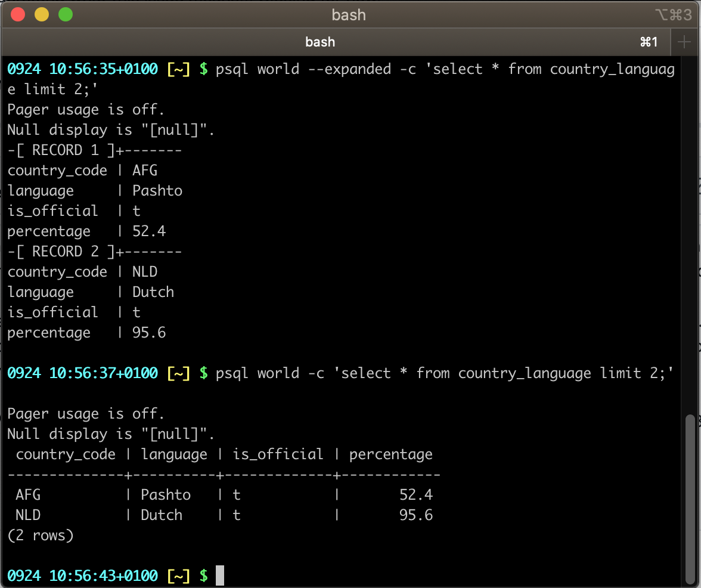Open a new tab with the plus button
Screen dimensions: 701x588
pyautogui.click(x=684, y=42)
